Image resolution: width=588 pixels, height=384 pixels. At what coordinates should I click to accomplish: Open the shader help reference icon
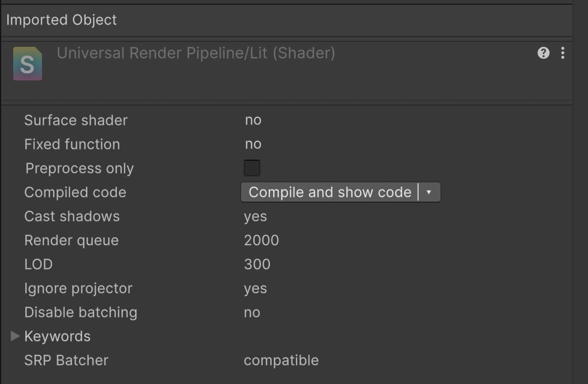[x=544, y=53]
